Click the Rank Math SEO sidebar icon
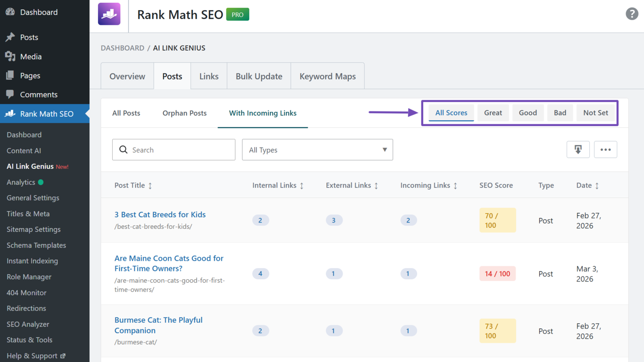The height and width of the screenshot is (362, 644). click(x=10, y=114)
